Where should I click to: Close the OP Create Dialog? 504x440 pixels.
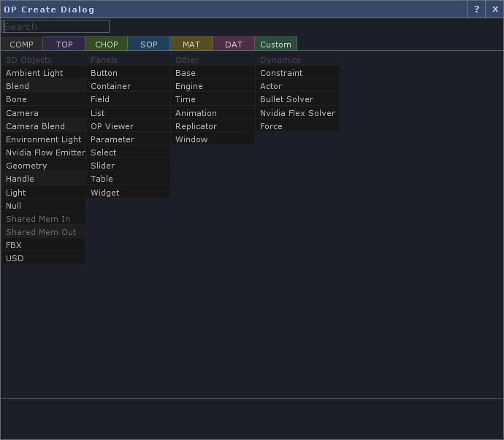tap(495, 9)
